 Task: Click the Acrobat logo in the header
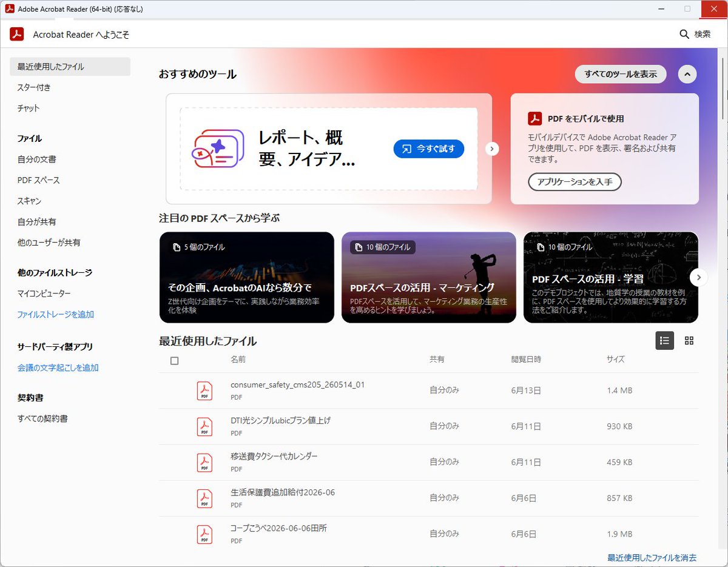coord(16,34)
